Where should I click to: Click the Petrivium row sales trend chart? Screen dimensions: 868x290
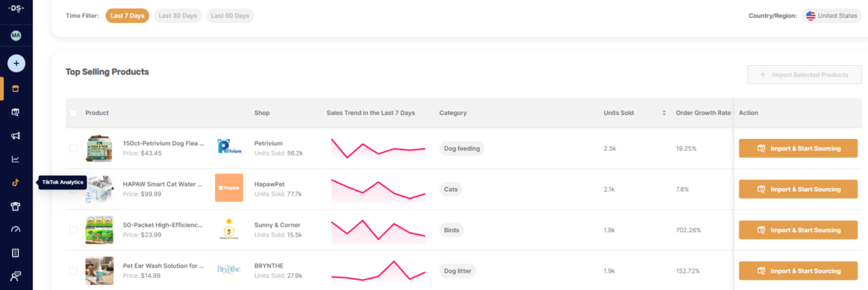pyautogui.click(x=378, y=148)
